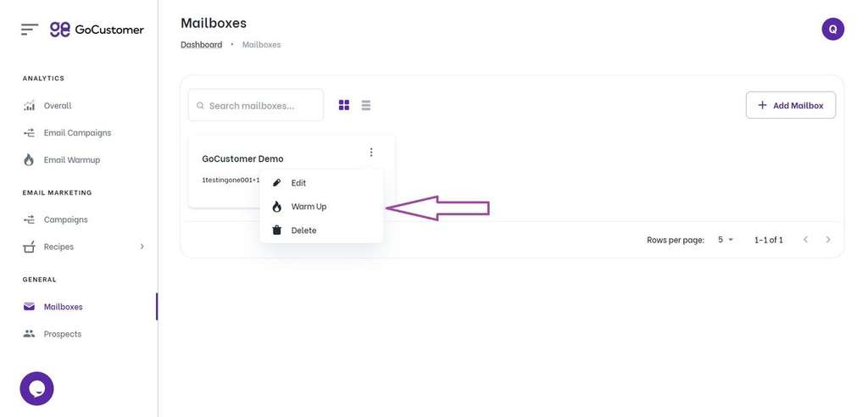868x417 pixels.
Task: Open Campaigns under Email Marketing
Action: click(x=65, y=220)
